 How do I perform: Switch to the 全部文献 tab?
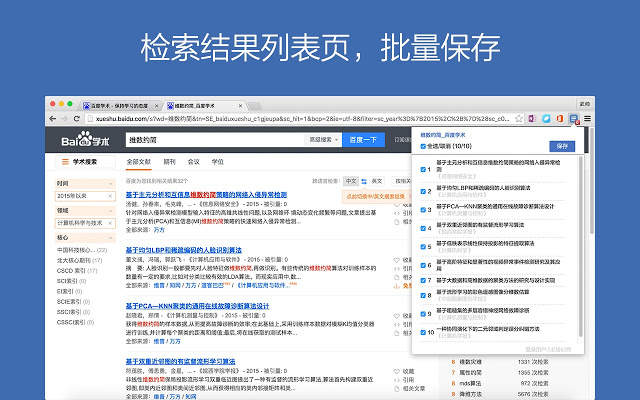point(139,162)
